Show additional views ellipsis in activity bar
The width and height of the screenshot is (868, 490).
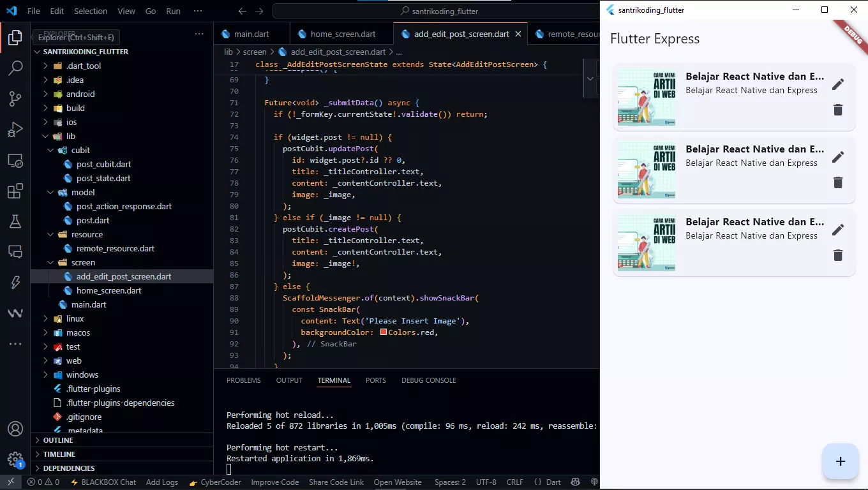[15, 344]
